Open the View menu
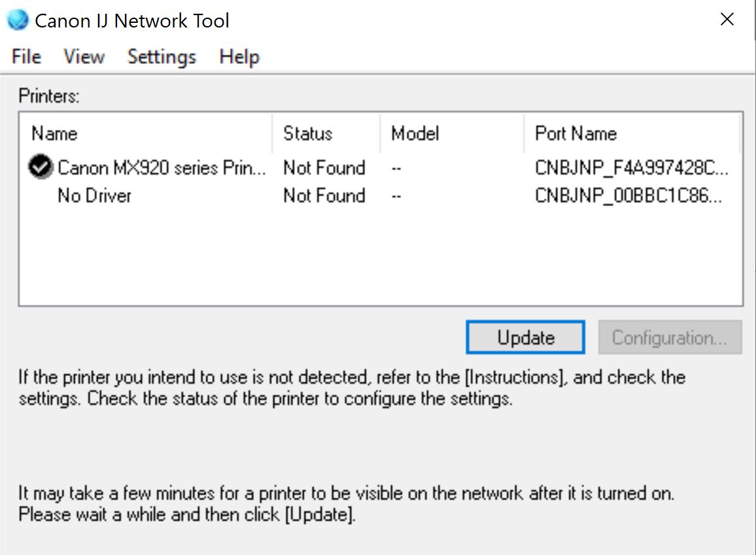Image resolution: width=756 pixels, height=555 pixels. tap(84, 57)
